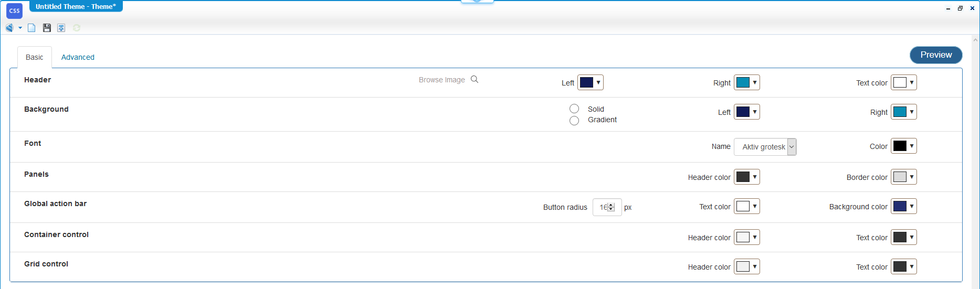Click the green refresh icon in toolbar
Viewport: 980px width, 289px height.
pos(77,28)
